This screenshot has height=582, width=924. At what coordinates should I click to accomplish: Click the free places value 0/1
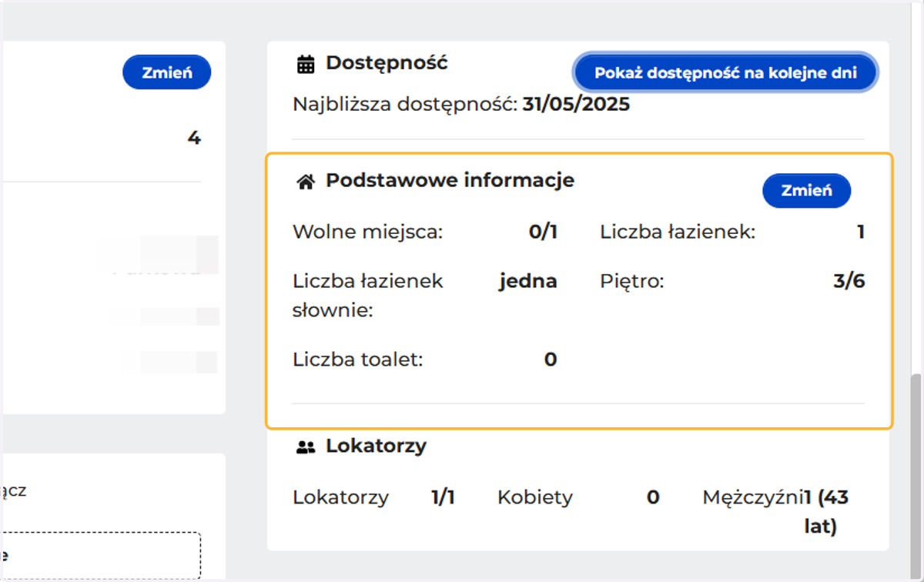[x=543, y=232]
